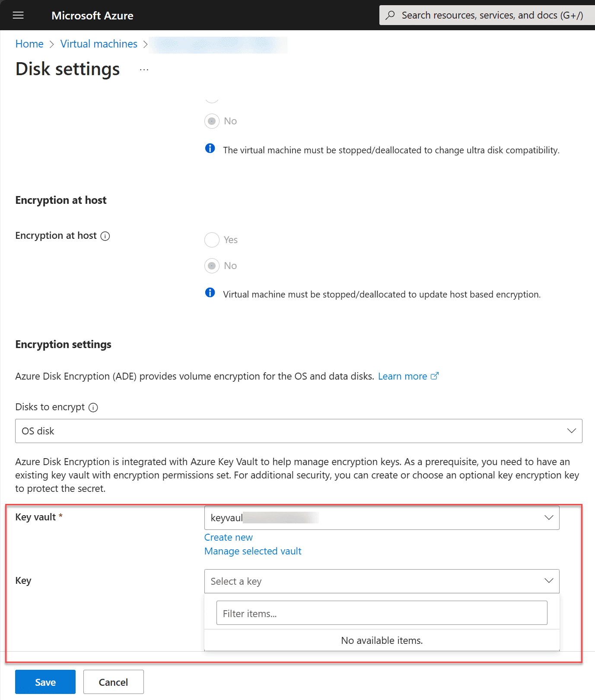The height and width of the screenshot is (700, 595).
Task: Click the info icon next to Disks to encrypt
Action: [x=93, y=408]
